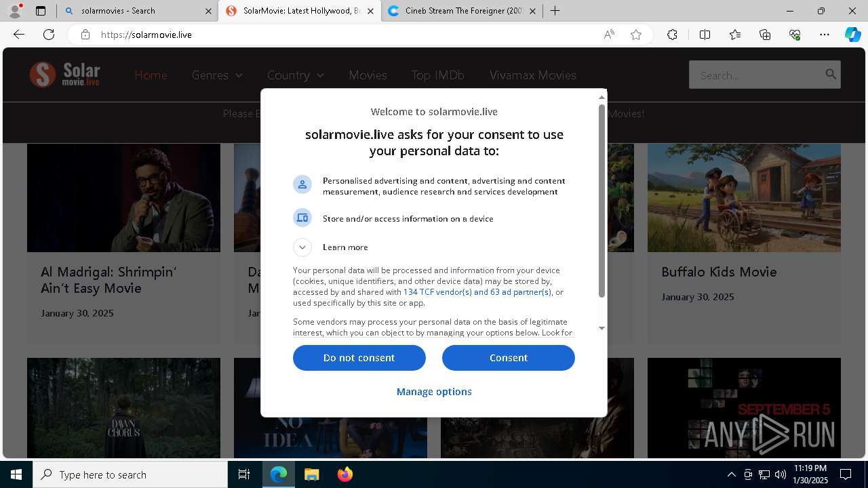Close the solarmovies - Search tab
868x488 pixels.
(208, 11)
